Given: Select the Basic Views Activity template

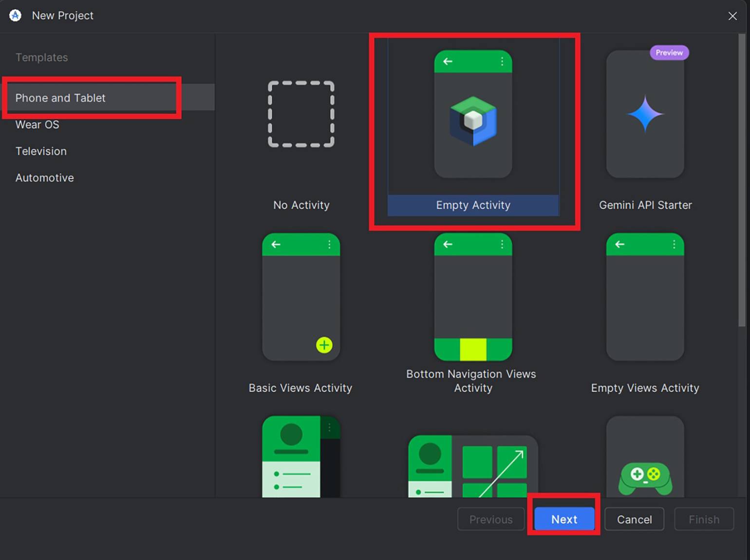Looking at the screenshot, I should [301, 297].
